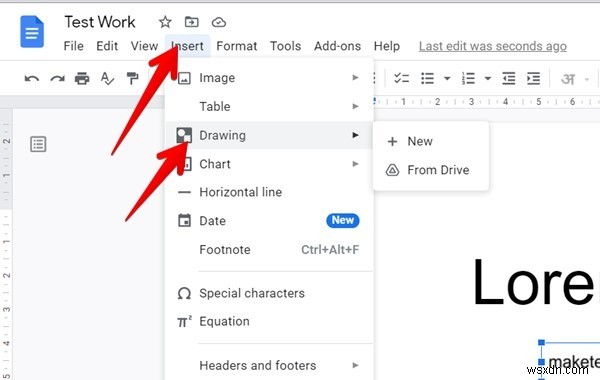The height and width of the screenshot is (380, 600).
Task: Click the omega icon for Special characters
Action: coord(184,294)
